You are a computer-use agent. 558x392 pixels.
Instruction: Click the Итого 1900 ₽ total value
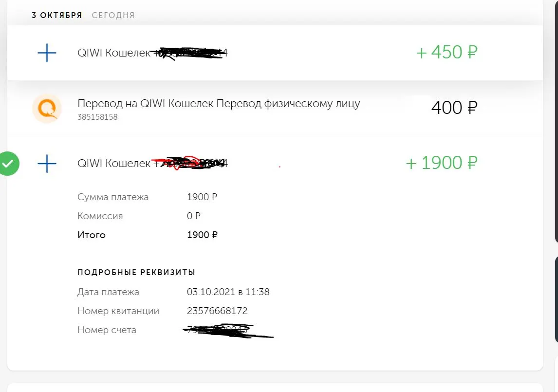[x=202, y=235]
